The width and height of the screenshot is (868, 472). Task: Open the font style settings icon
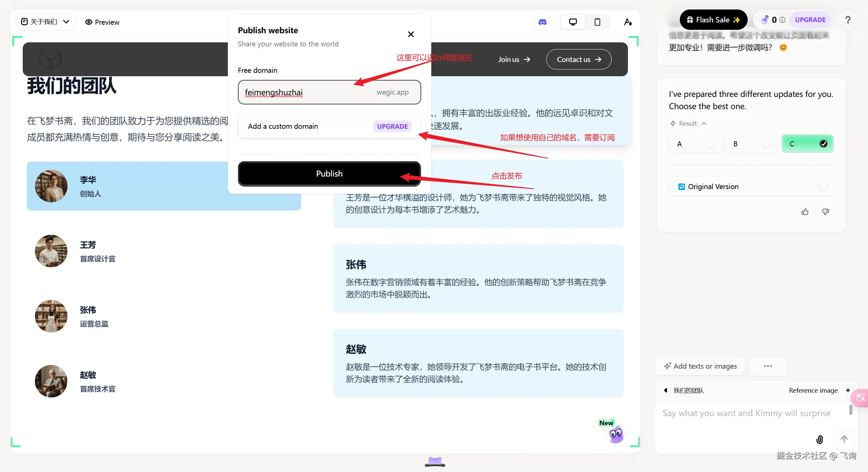628,22
